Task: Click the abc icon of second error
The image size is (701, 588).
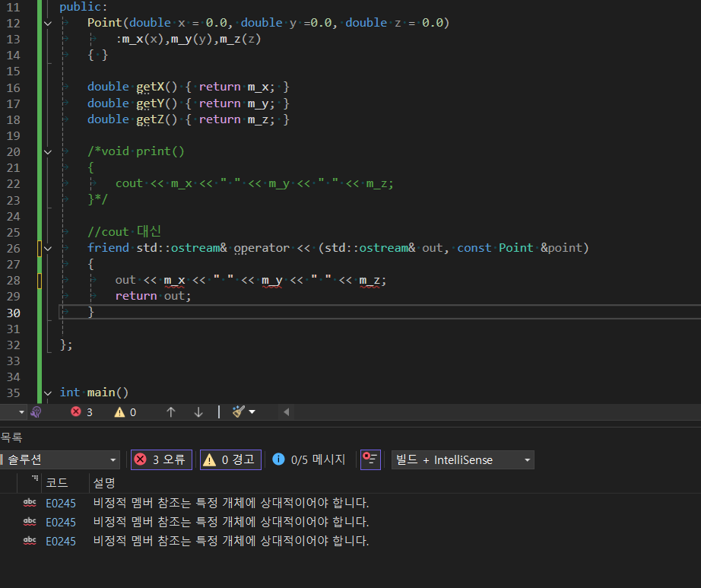Action: [x=30, y=522]
